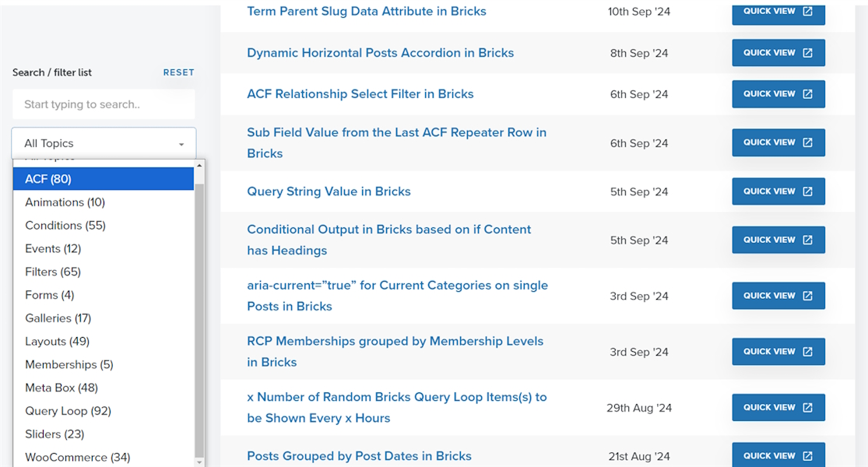Click external-link icon for Dynamic Horizontal Posts Accordion
This screenshot has height=467, width=868.
pos(807,53)
